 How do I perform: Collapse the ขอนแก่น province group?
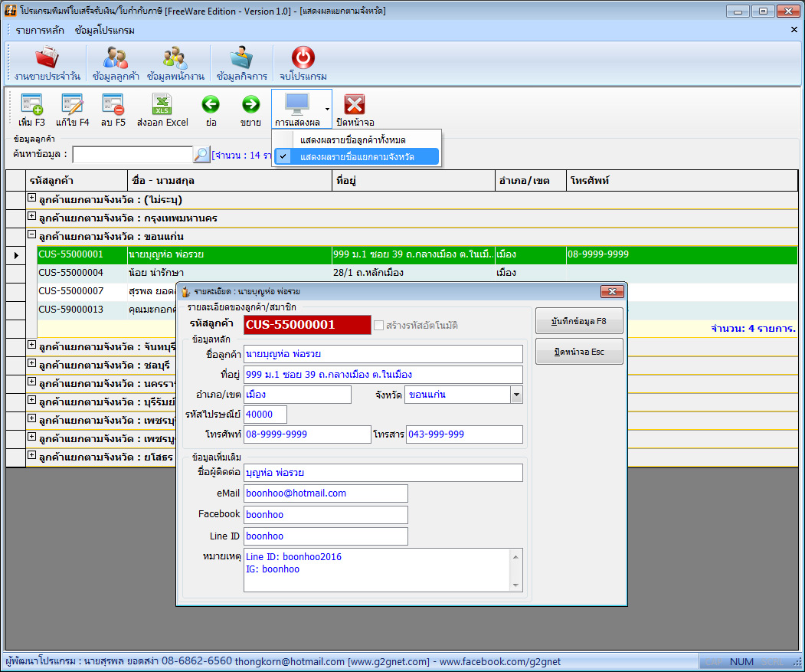click(32, 234)
